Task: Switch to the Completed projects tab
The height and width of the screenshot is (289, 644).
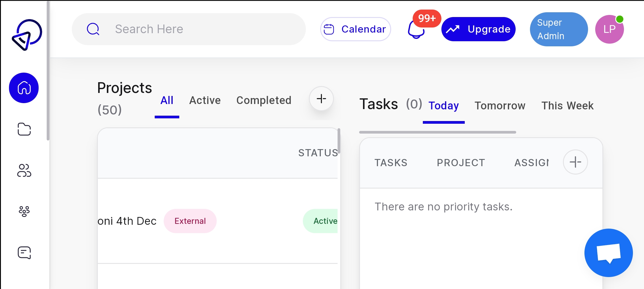Action: tap(264, 100)
